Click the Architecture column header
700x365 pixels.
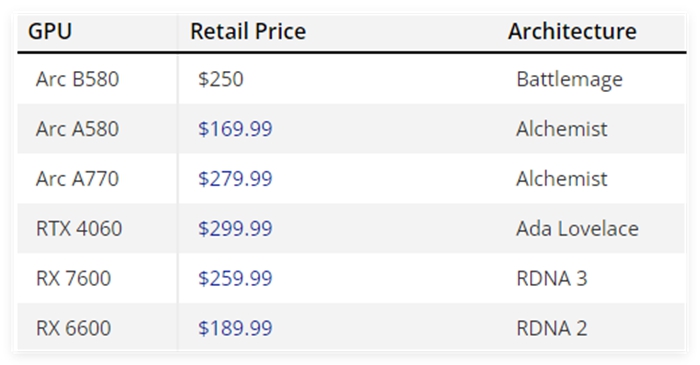572,31
